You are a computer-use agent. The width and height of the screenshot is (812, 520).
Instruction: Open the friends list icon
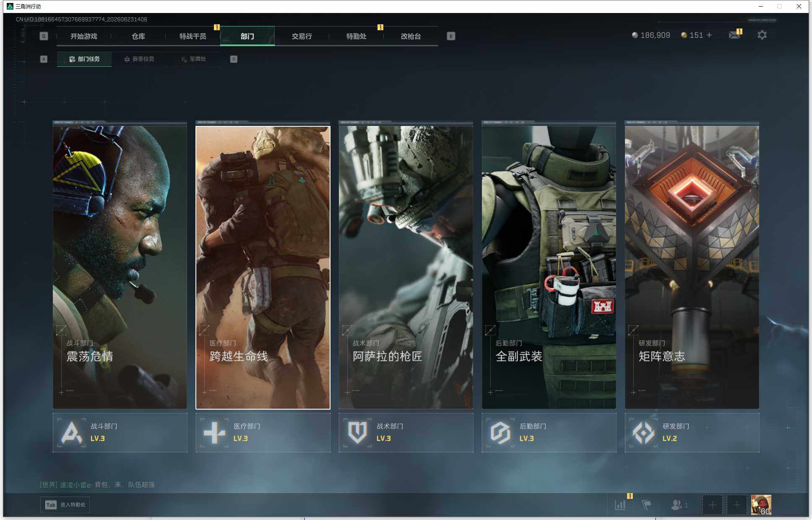pyautogui.click(x=677, y=505)
